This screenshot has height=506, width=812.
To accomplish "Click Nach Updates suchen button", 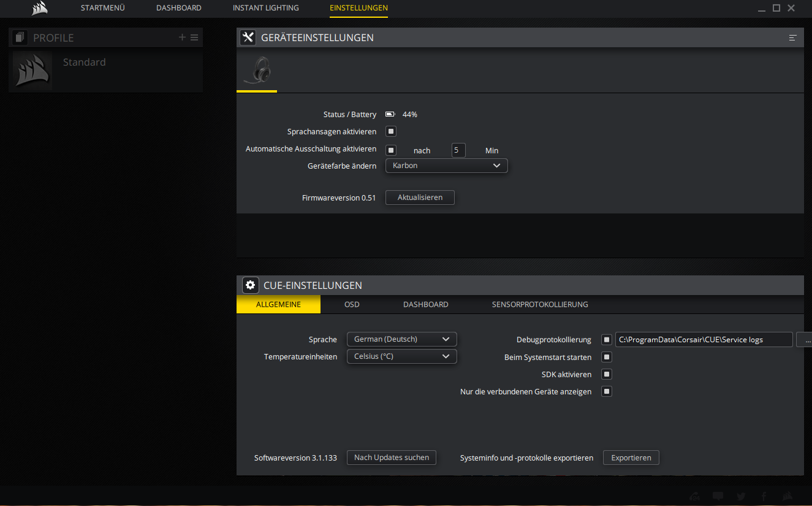I will click(x=392, y=458).
